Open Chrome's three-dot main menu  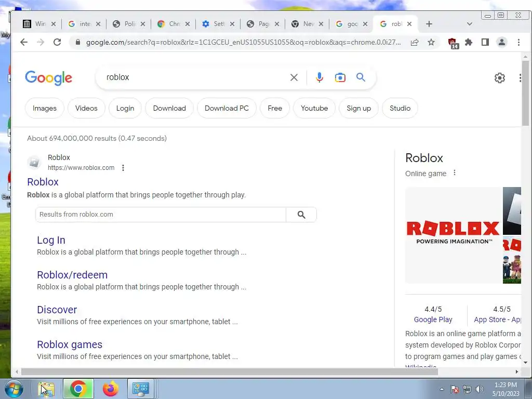[518, 42]
